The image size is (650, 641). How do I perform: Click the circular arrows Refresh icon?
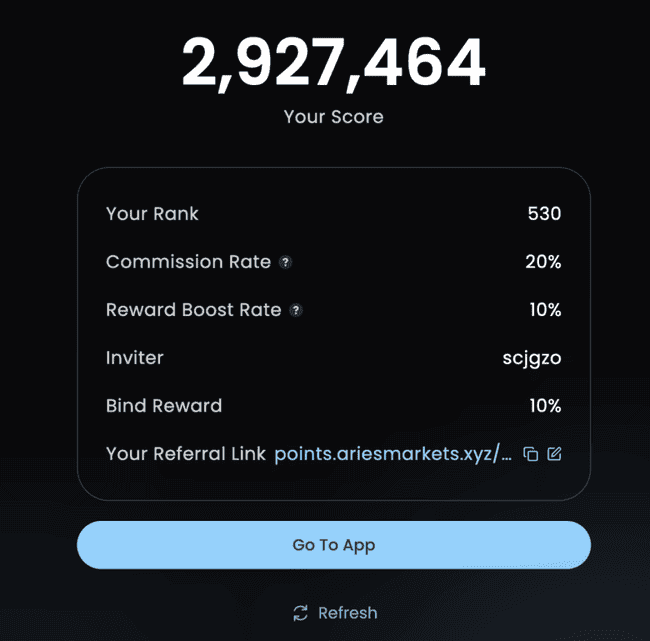(x=300, y=613)
